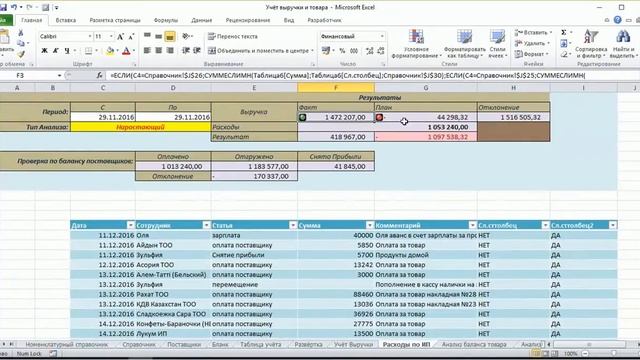Open Найти и выделить menu
This screenshot has height=360, width=640.
[x=623, y=44]
